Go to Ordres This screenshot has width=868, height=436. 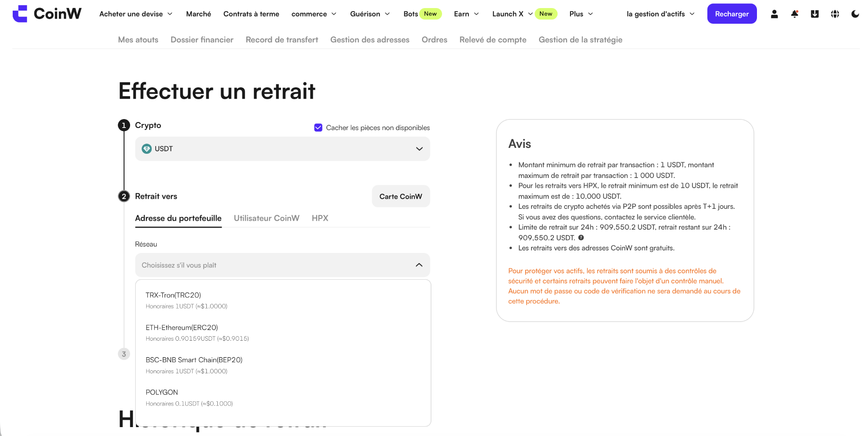434,40
